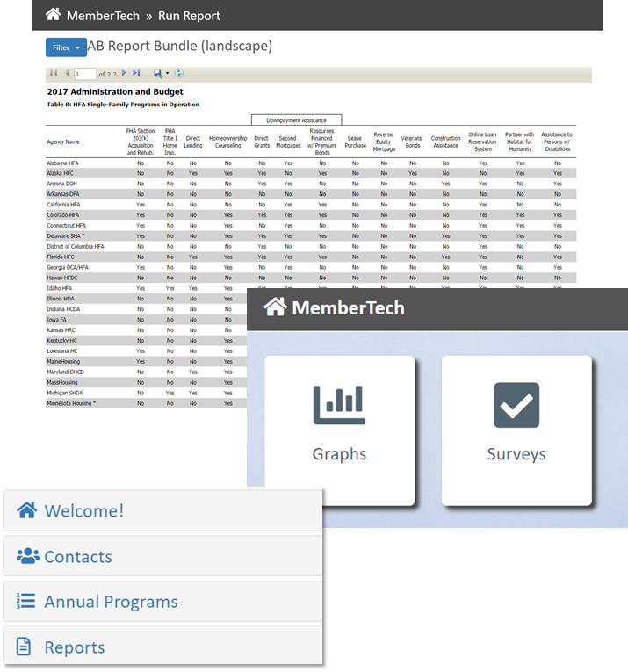Screen dimensions: 628x672
Task: Go to previous report page icon
Action: (x=67, y=73)
